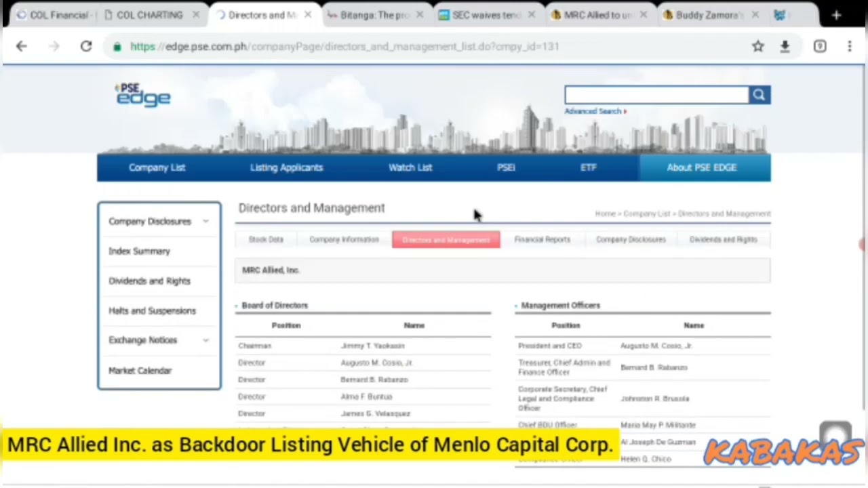This screenshot has height=488, width=868.
Task: Select Listing Applicants in the navigation bar
Action: (x=286, y=167)
